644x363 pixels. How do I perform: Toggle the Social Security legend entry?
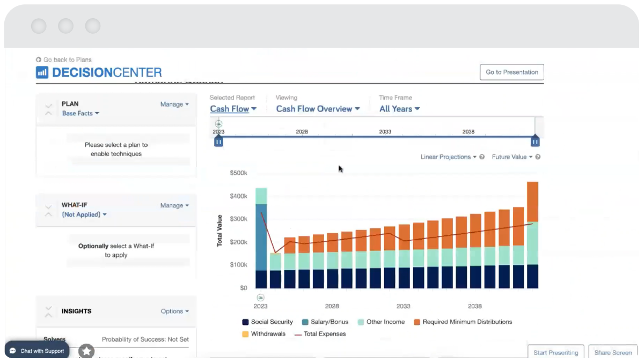pos(268,322)
